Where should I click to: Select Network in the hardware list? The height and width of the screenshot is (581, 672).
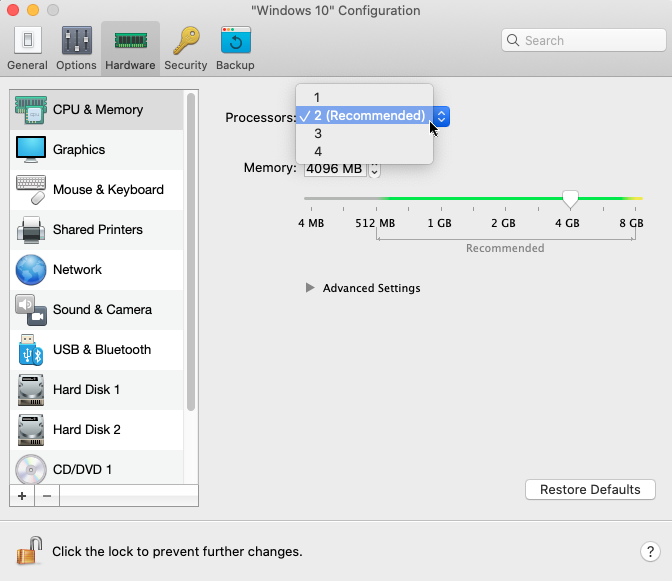(97, 270)
